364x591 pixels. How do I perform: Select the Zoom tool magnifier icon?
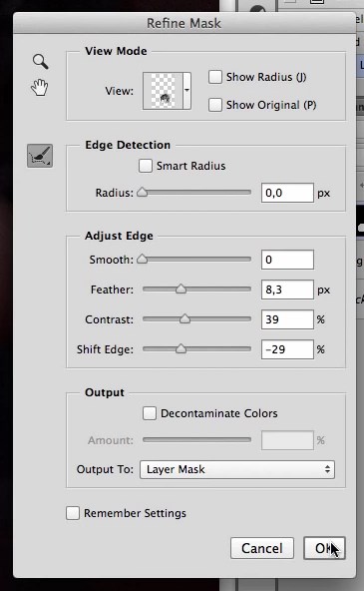coord(40,62)
